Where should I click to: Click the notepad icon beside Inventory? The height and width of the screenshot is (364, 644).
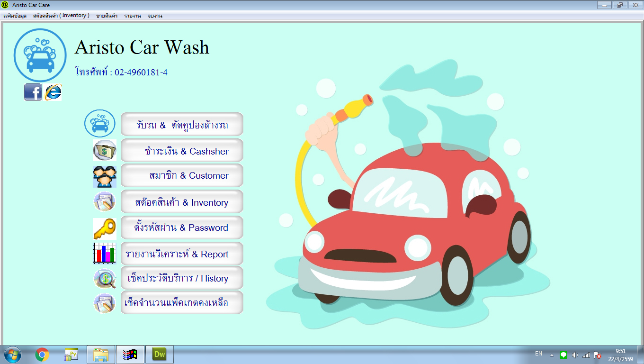tap(104, 201)
